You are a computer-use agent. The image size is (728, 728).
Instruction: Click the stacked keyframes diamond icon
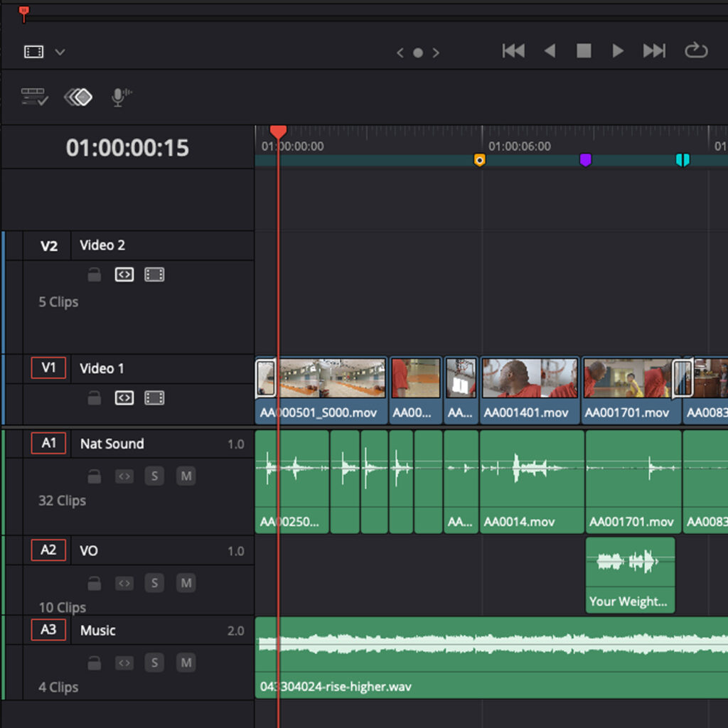click(x=78, y=97)
